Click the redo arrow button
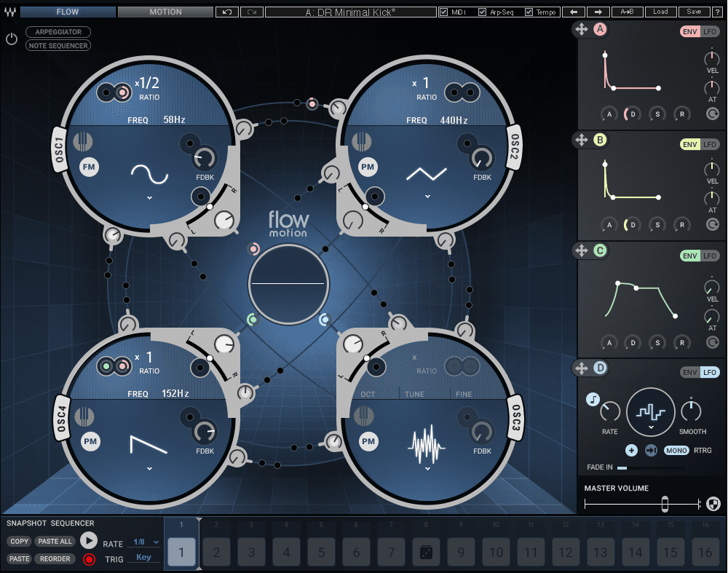 (x=252, y=12)
